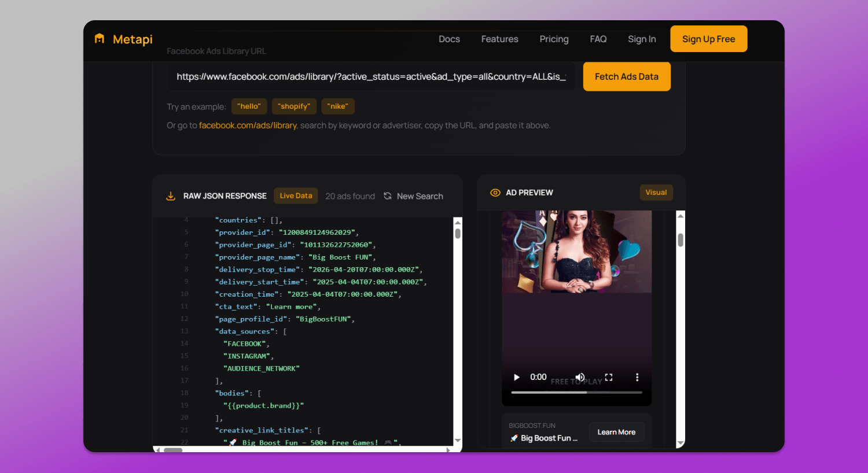Image resolution: width=868 pixels, height=473 pixels.
Task: Click the "countries" JSON line
Action: click(249, 220)
